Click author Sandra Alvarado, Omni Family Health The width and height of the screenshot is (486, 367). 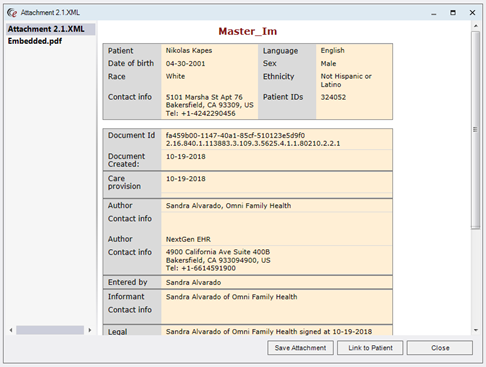[228, 206]
